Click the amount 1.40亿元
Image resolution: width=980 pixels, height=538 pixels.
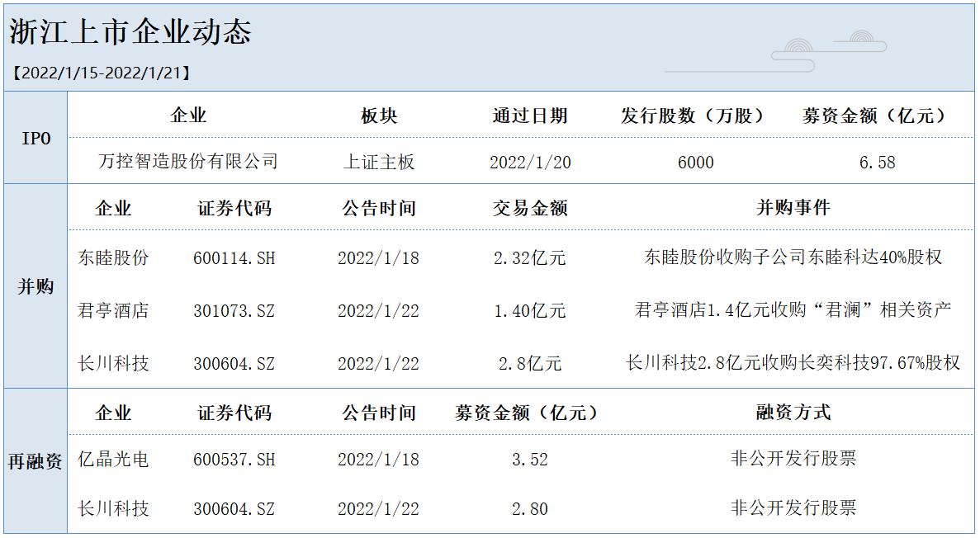530,310
